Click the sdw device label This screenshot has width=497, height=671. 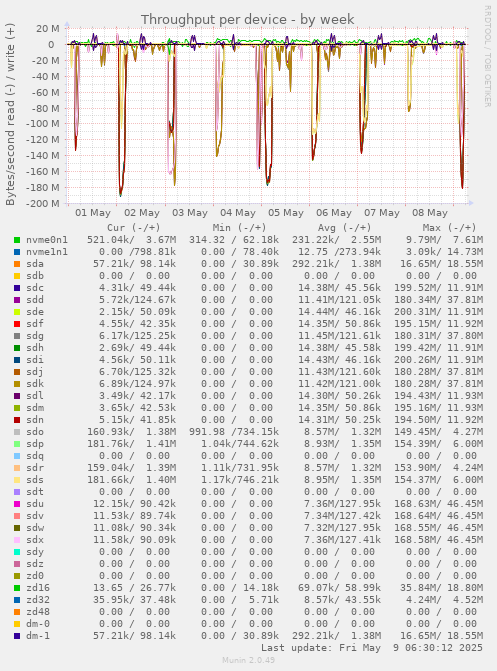35,528
